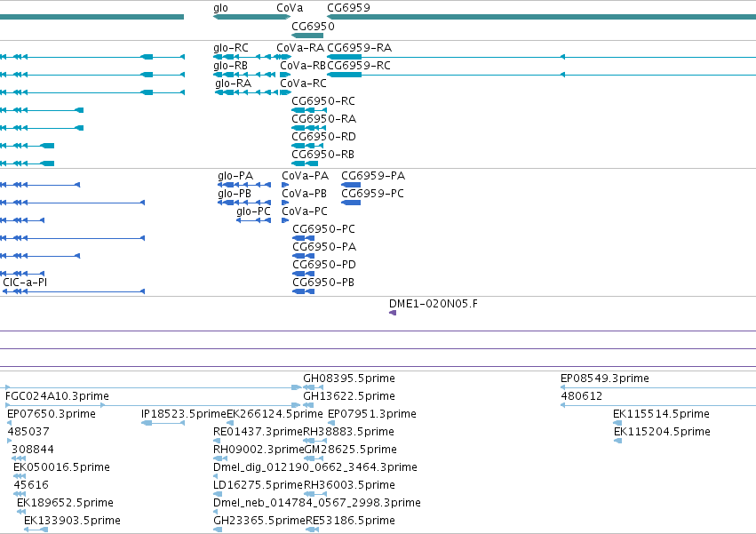The image size is (756, 534).
Task: Click transcript label CG6950-RC
Action: pyautogui.click(x=323, y=101)
